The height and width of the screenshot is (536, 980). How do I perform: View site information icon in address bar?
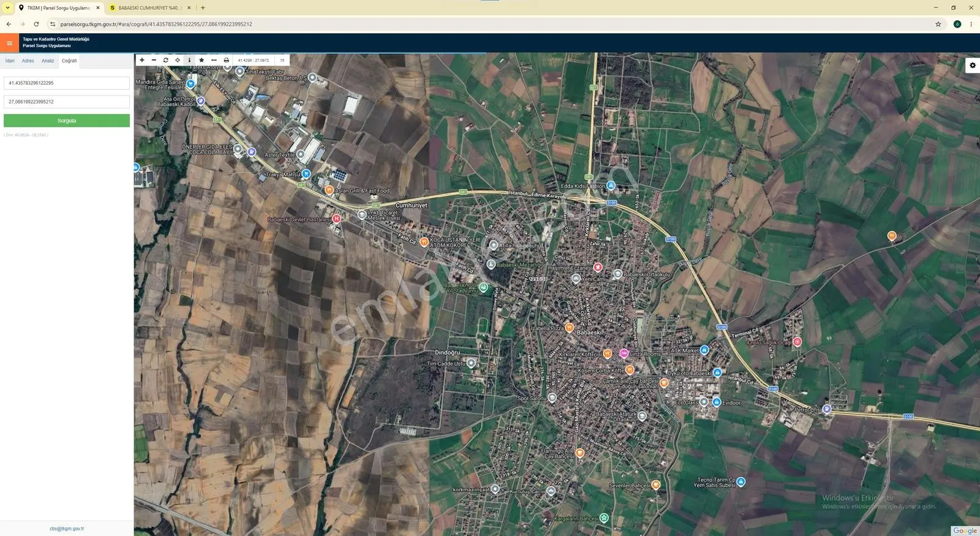(x=53, y=25)
